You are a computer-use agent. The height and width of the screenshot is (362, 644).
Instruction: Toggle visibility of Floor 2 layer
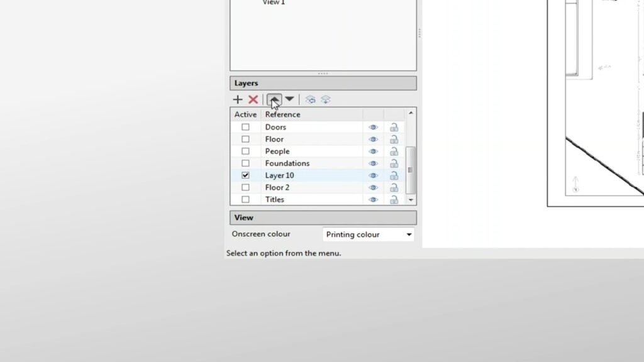373,188
